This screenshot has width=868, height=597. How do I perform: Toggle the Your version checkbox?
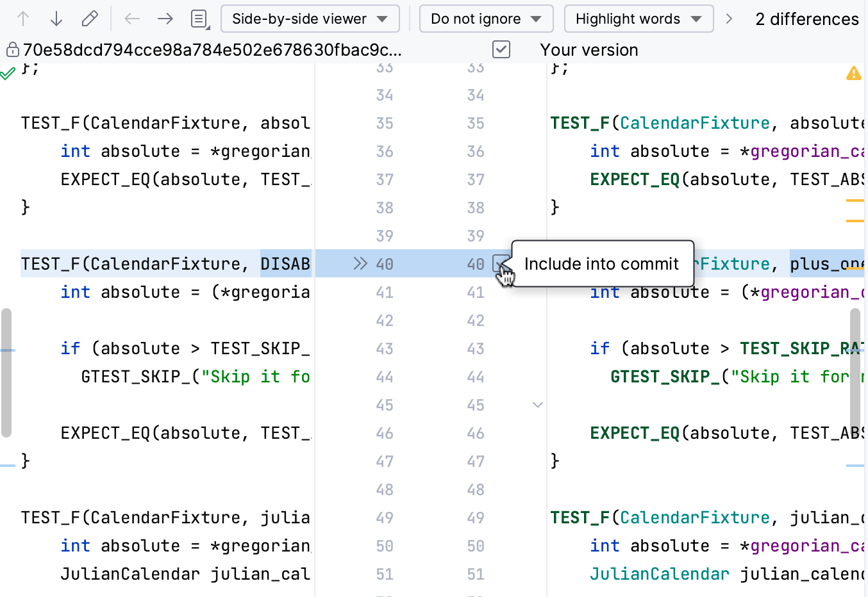click(501, 49)
